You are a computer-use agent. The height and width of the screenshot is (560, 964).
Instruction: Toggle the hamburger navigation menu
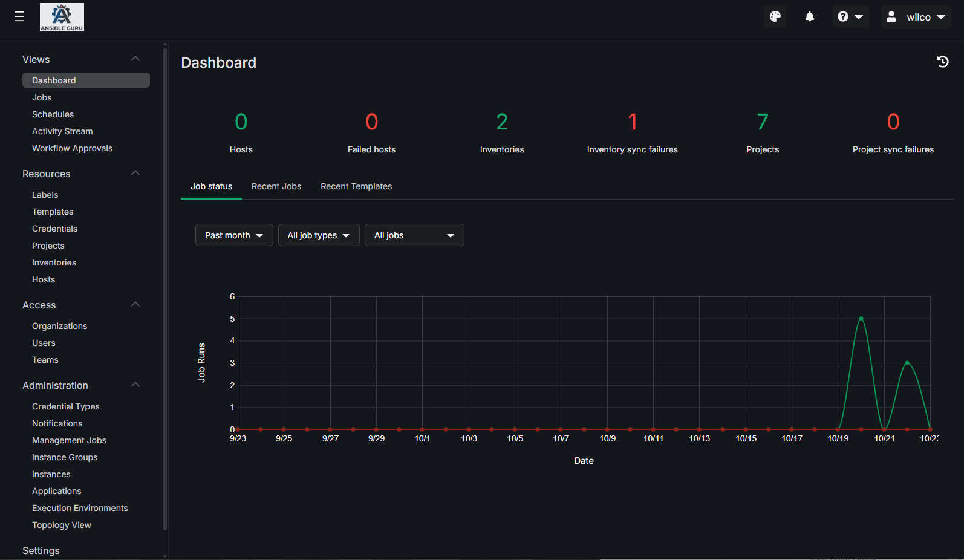19,17
